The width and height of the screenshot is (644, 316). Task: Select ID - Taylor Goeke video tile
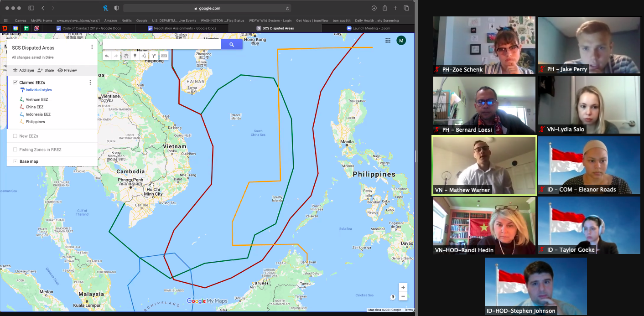[x=589, y=225]
